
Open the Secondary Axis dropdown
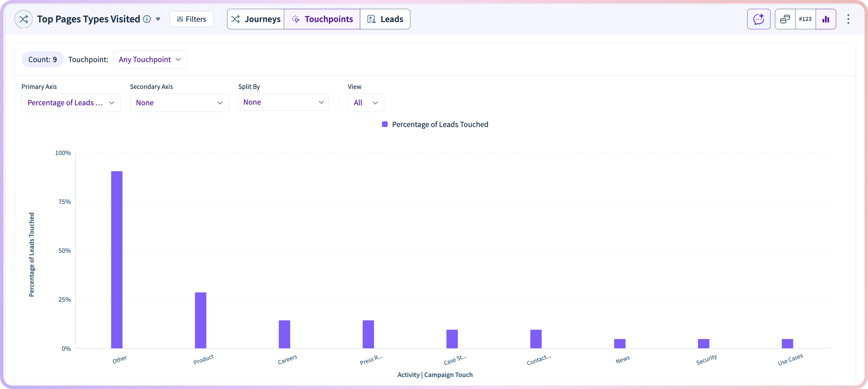(179, 103)
